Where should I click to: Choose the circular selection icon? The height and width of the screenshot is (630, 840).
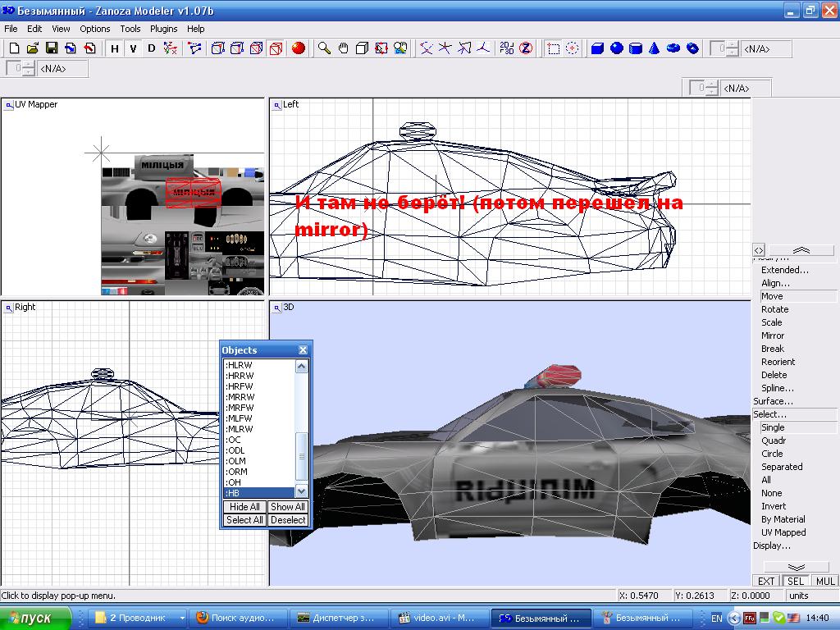573,48
